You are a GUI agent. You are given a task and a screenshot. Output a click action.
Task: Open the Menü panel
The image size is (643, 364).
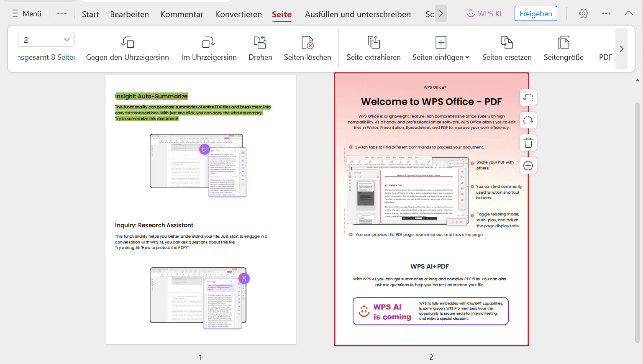click(x=26, y=13)
